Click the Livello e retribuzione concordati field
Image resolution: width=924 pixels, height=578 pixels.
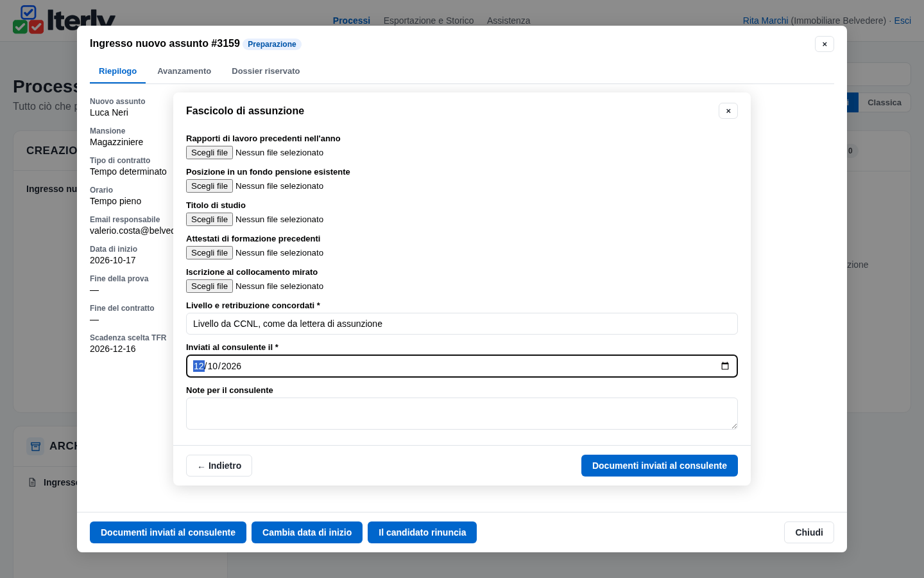462,324
